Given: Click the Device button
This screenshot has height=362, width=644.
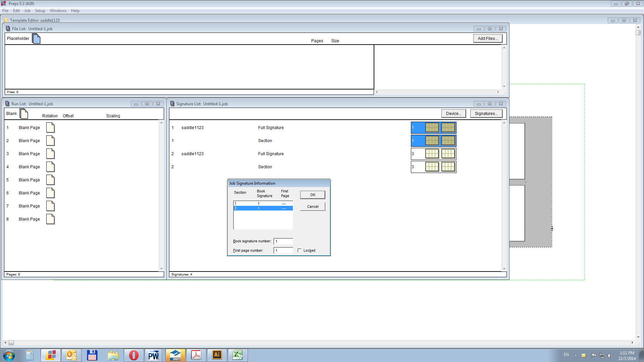Looking at the screenshot, I should coord(453,114).
